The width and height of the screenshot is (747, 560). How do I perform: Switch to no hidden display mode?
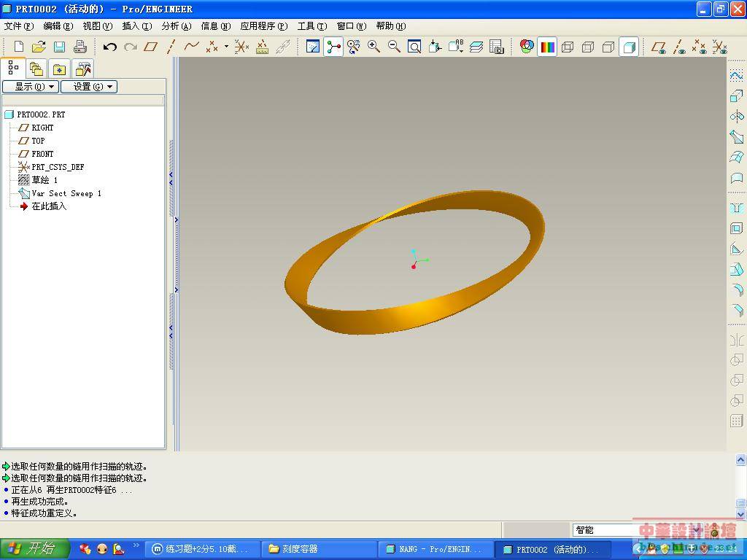coord(608,47)
